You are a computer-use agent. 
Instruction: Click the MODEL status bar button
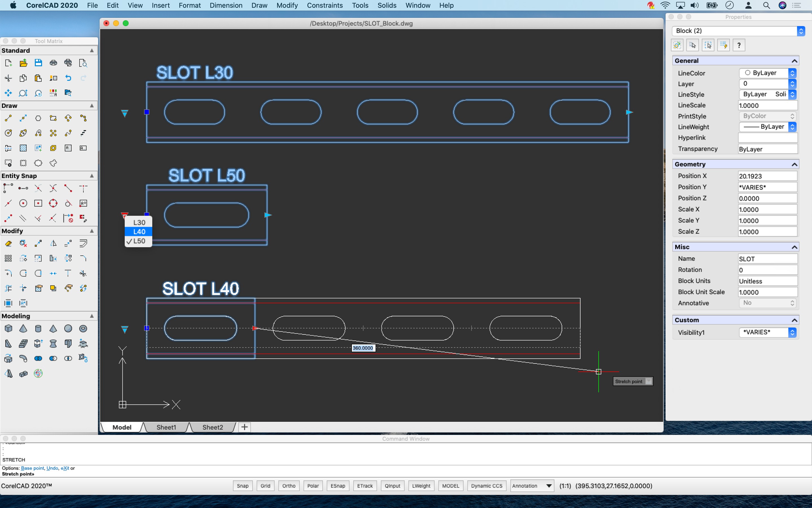451,486
